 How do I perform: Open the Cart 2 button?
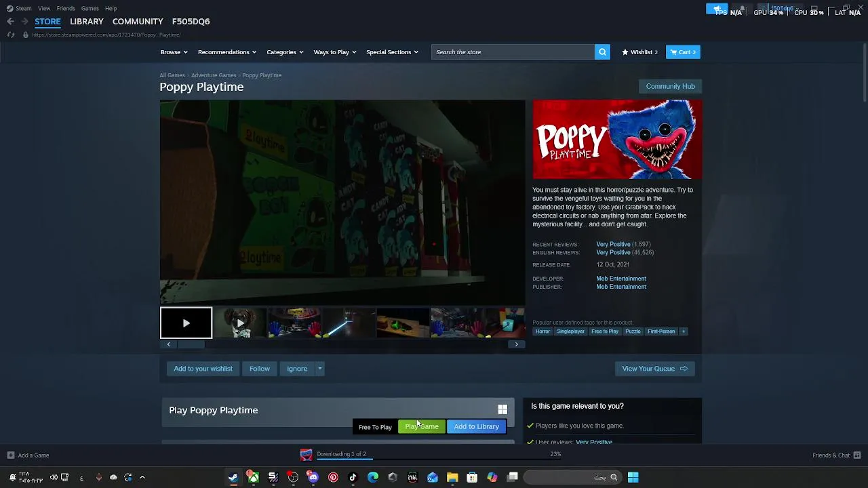tap(683, 52)
